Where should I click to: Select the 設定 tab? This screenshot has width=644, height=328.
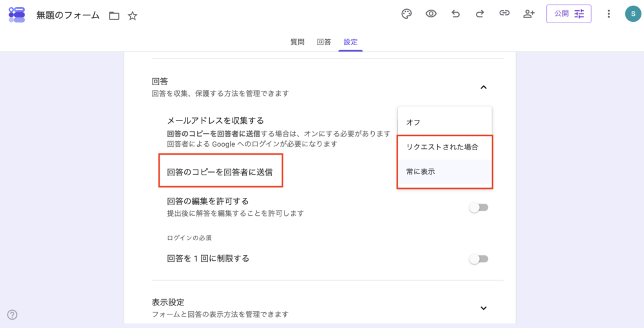click(350, 42)
